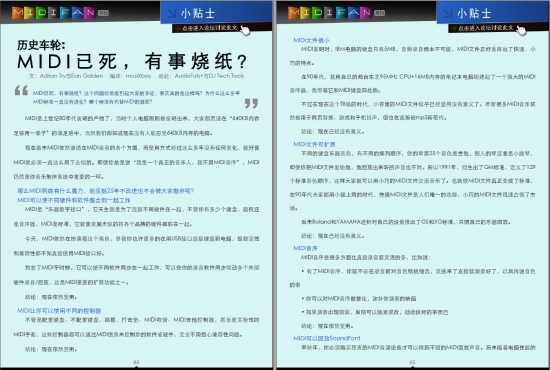The height and width of the screenshot is (370, 550).
Task: Click page number 85 at the bottom
Action: point(412,362)
